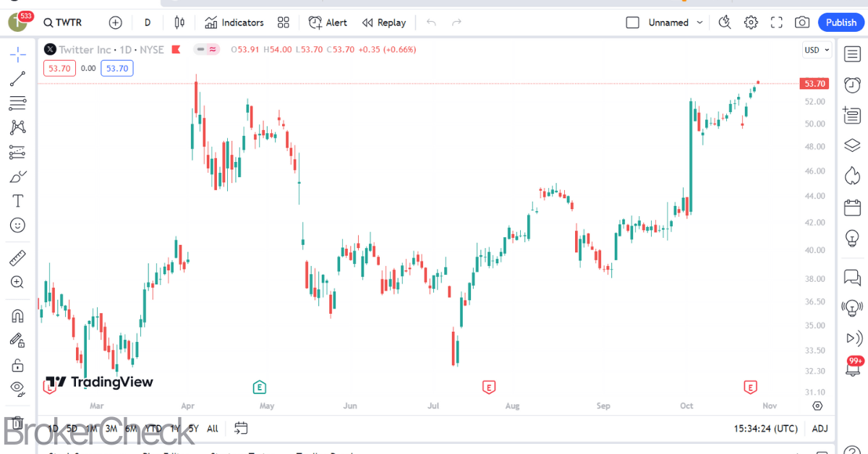Take a chart snapshot with camera

click(x=802, y=22)
